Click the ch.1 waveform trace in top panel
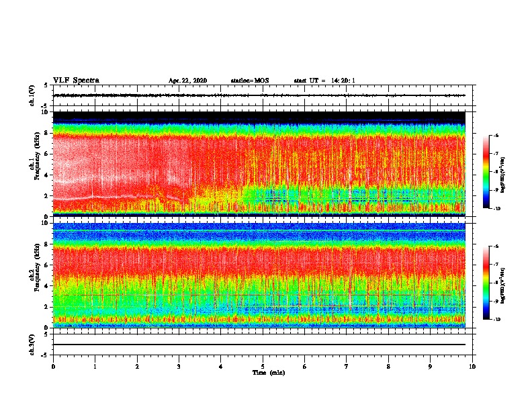532x411 pixels. (x=259, y=95)
